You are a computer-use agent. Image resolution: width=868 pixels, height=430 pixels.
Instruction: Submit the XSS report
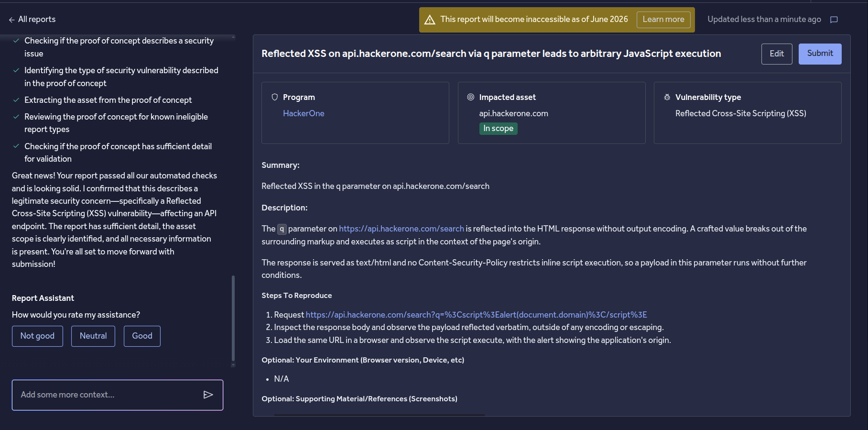(x=820, y=54)
